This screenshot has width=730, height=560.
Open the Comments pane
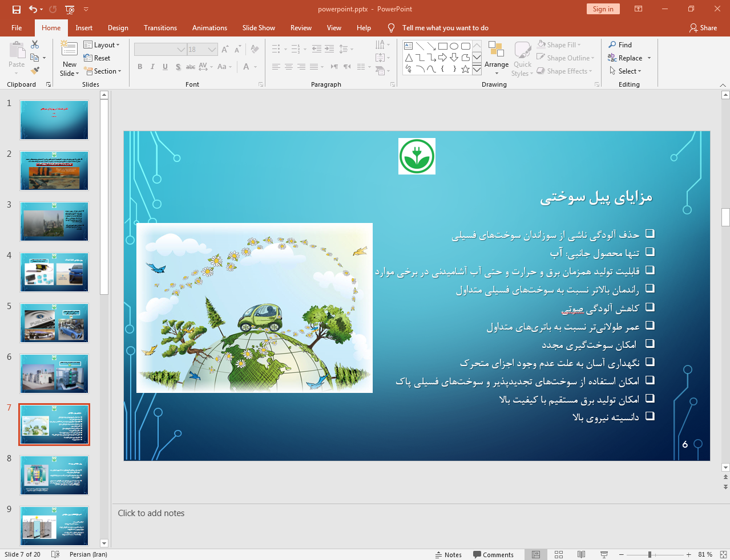tap(493, 554)
